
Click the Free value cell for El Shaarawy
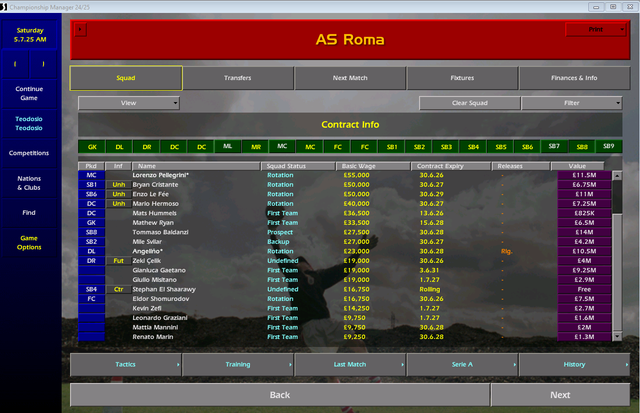coord(584,289)
